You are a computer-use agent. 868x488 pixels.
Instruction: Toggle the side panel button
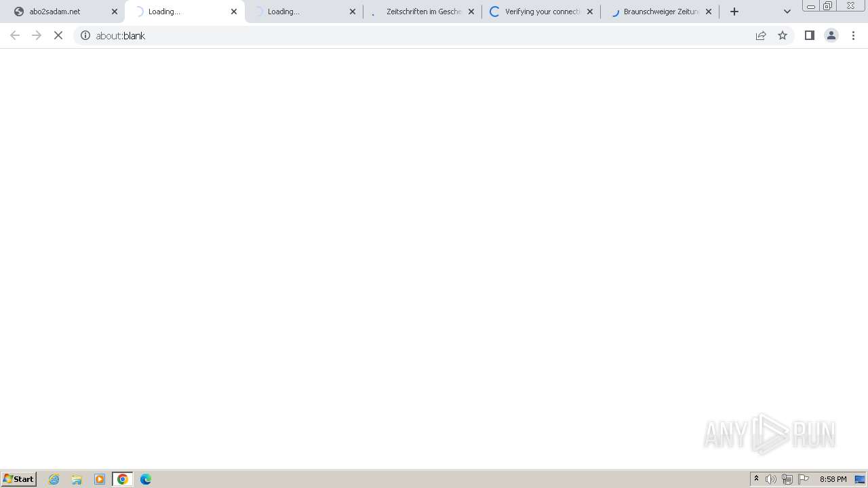tap(810, 35)
